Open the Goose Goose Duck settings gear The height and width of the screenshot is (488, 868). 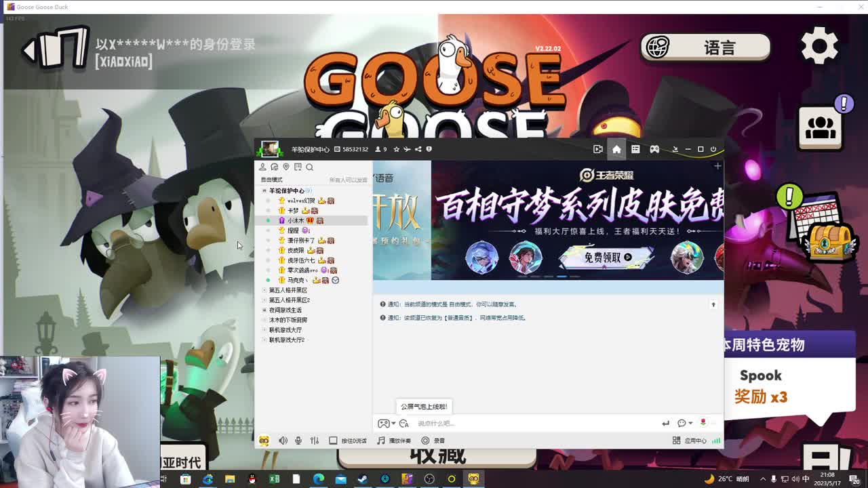pyautogui.click(x=820, y=46)
